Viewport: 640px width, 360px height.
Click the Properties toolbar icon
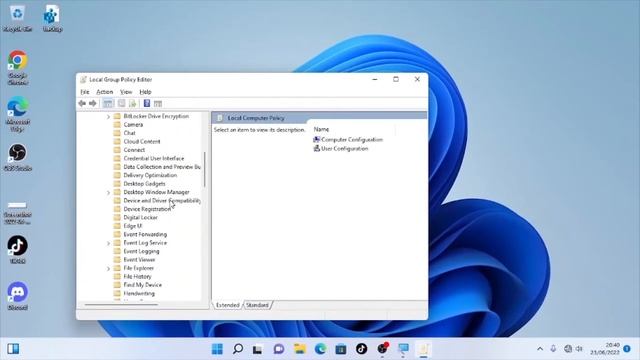(x=121, y=104)
